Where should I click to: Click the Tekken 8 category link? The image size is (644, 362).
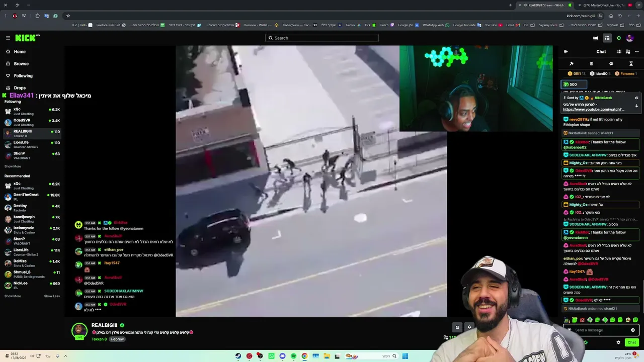pos(99,339)
